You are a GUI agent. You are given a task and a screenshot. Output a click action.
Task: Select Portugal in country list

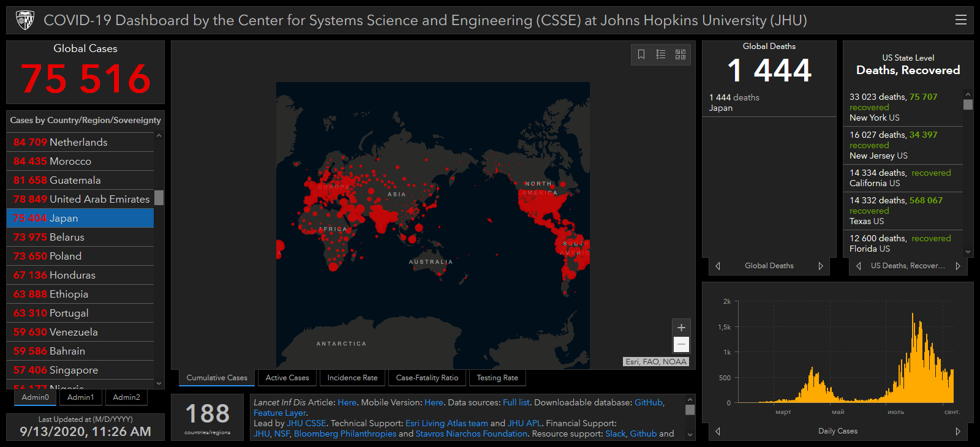[x=80, y=313]
